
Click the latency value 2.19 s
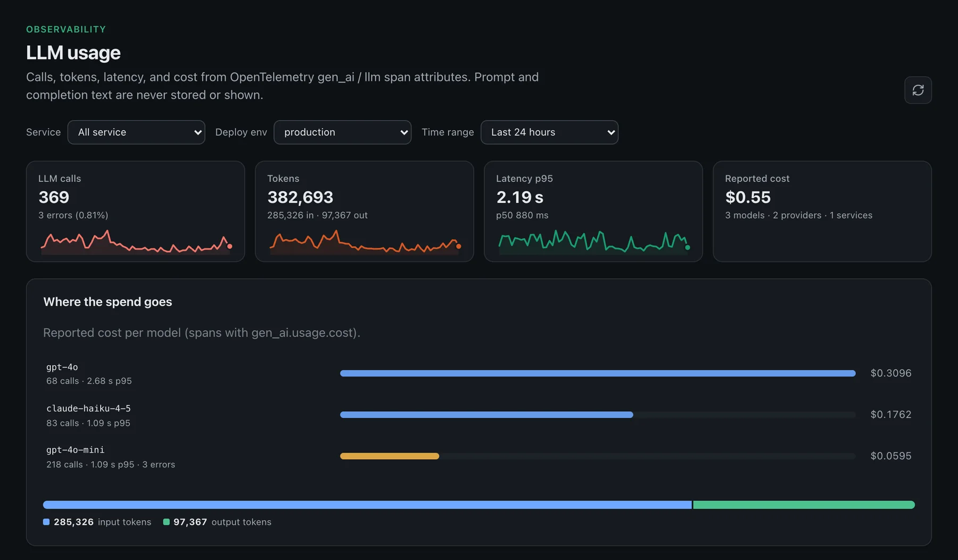click(519, 197)
